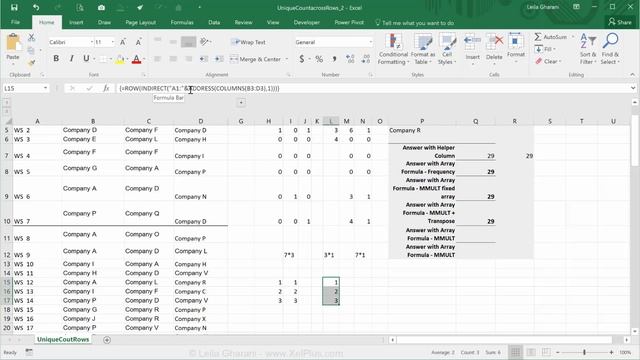
Task: Switch to the Power Pivot tab
Action: (349, 22)
